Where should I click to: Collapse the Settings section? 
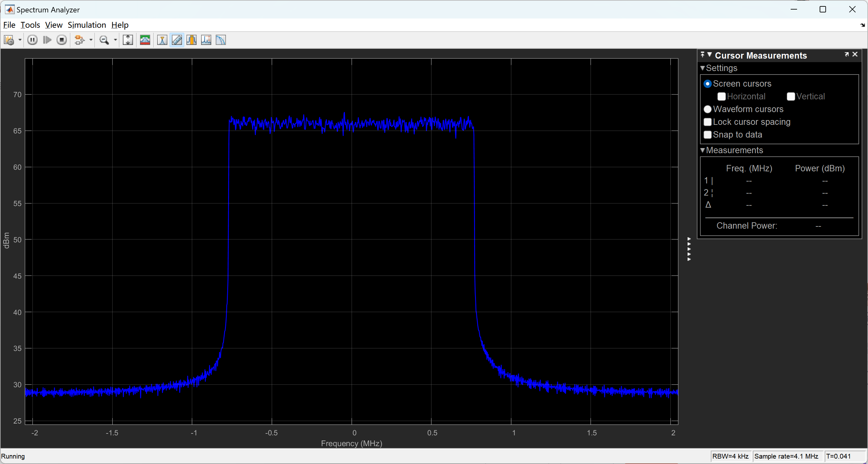tap(703, 68)
